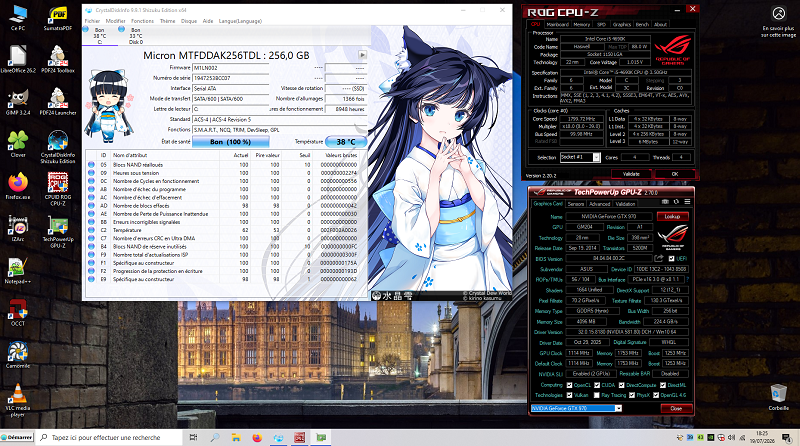Launch Firefox.exe desktop shortcut
The width and height of the screenshot is (800, 446).
pos(18,186)
